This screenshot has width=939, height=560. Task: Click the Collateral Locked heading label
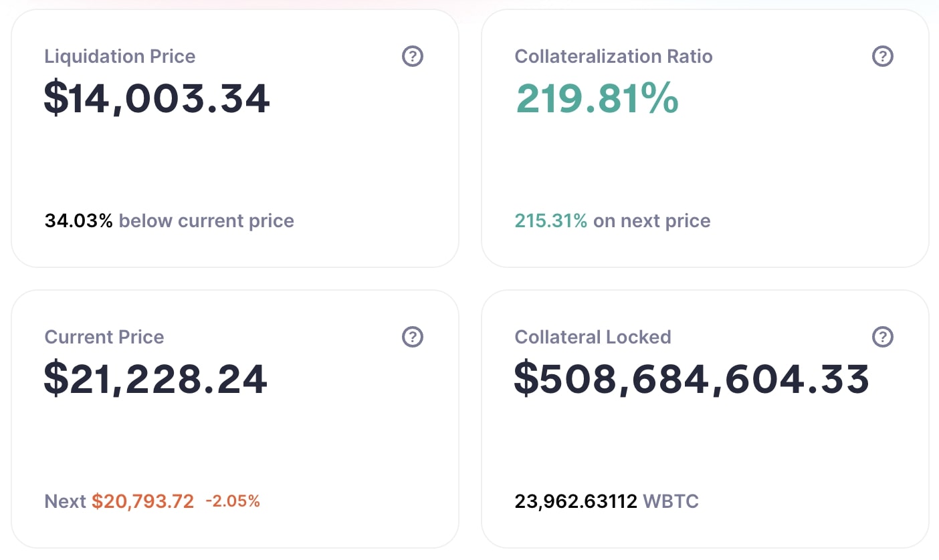coord(593,337)
